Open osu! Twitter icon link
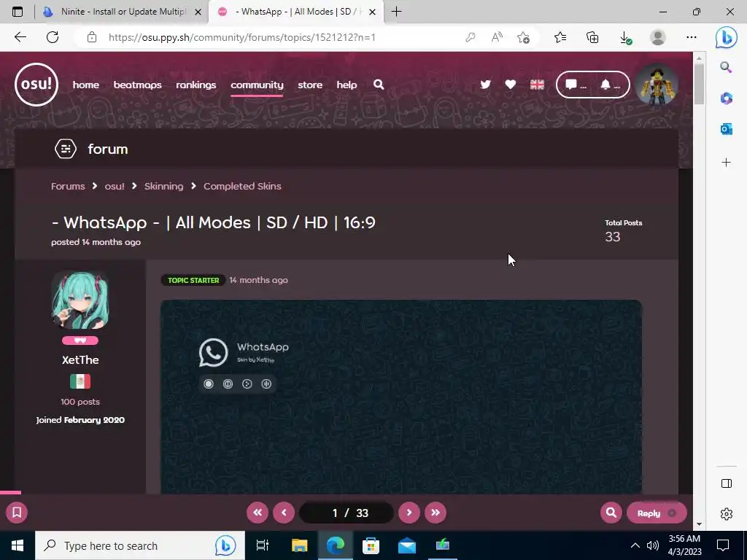Screen dimensions: 747x560 click(x=485, y=85)
